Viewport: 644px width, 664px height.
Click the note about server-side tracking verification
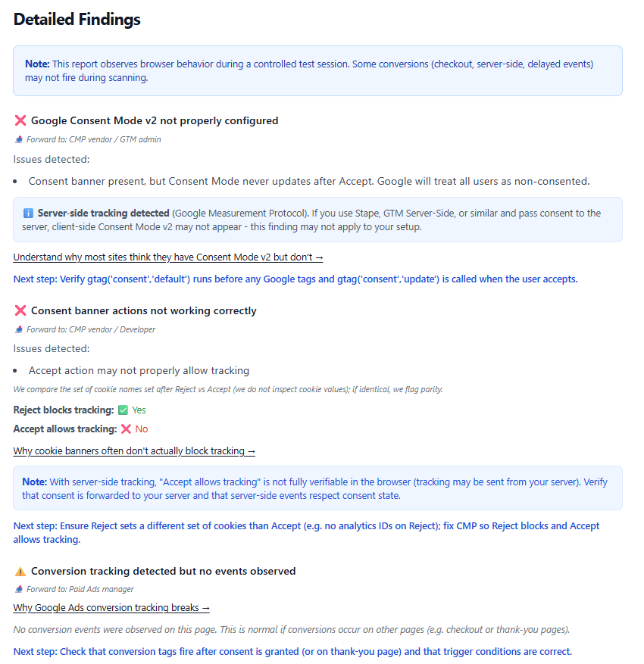coord(317,488)
